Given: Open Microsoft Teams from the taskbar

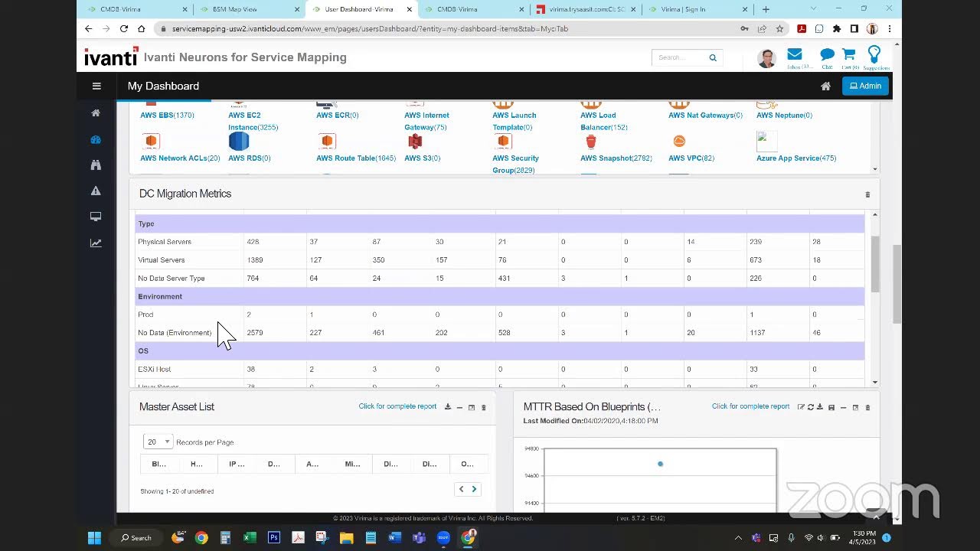Looking at the screenshot, I should [419, 538].
